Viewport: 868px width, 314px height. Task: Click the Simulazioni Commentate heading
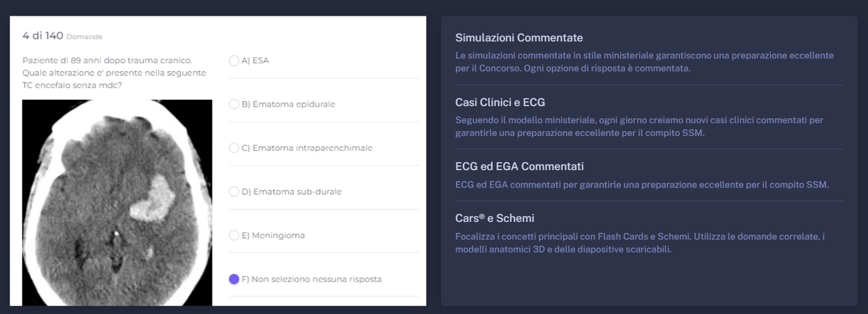519,38
